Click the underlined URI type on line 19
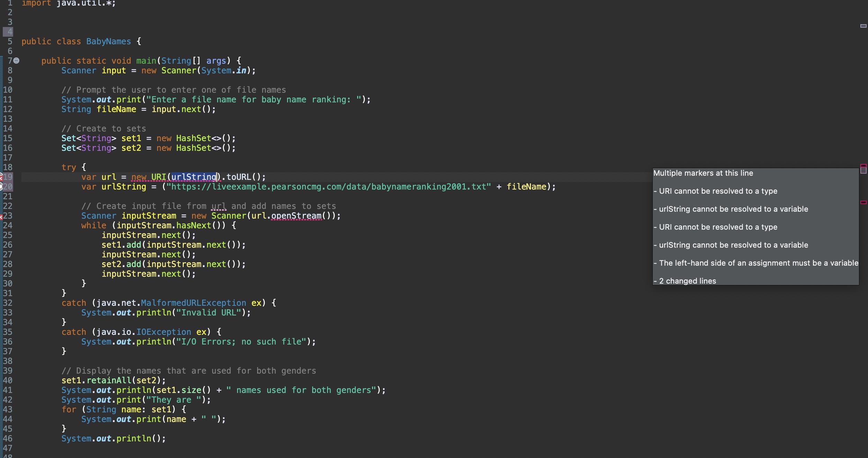 [159, 177]
